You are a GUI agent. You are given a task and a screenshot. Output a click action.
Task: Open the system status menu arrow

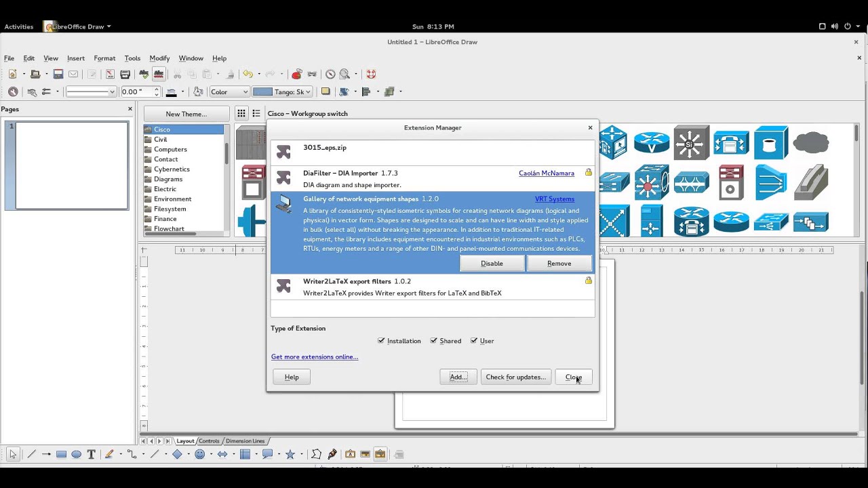[859, 26]
